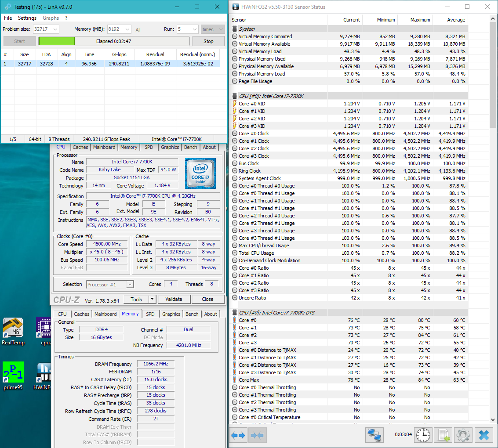Image resolution: width=498 pixels, height=448 pixels.
Task: Launch the prime95 desktop icon
Action: (13, 376)
